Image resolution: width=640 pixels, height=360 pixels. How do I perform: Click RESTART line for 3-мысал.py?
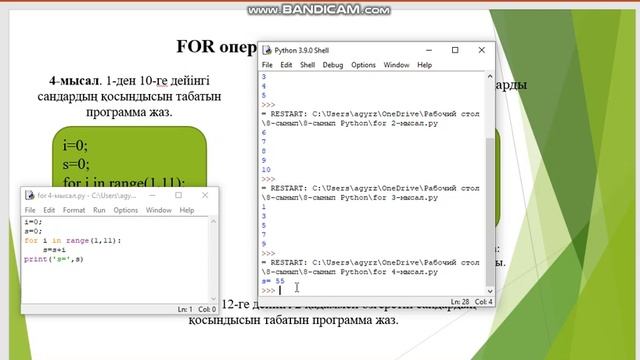pyautogui.click(x=371, y=193)
